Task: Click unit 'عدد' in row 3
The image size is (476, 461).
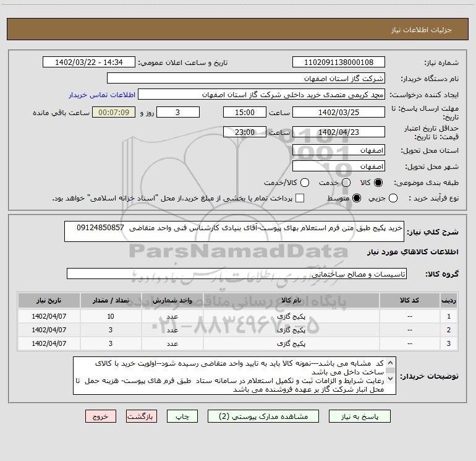Action: [172, 343]
